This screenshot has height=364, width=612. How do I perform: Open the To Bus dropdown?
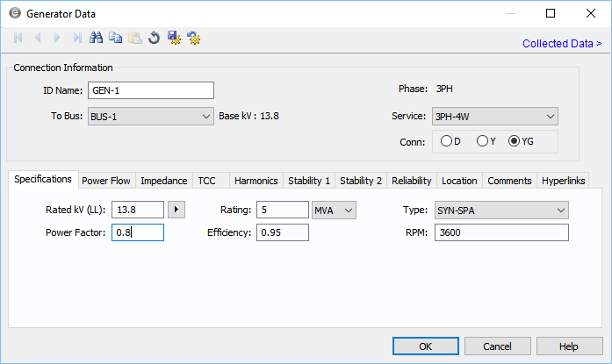tap(206, 117)
